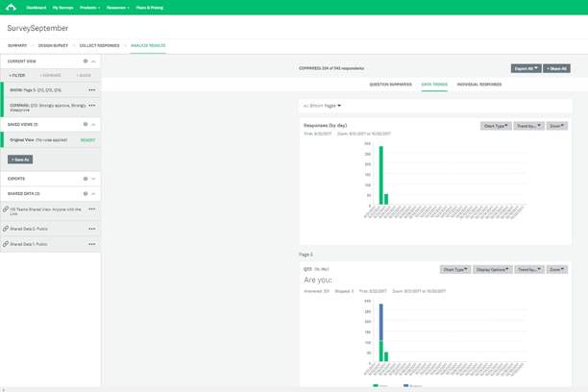Open the Resources dropdown in top bar
The image size is (588, 392).
point(118,8)
